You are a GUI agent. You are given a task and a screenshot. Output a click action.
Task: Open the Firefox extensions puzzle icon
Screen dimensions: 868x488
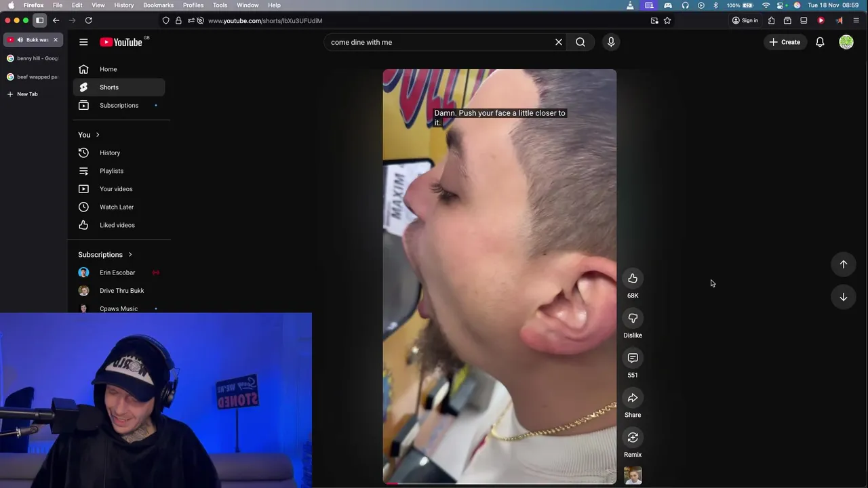pos(771,20)
